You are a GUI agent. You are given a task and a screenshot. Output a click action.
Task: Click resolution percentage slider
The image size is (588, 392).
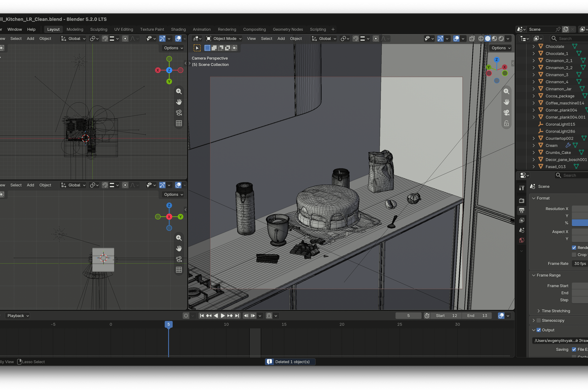(580, 223)
